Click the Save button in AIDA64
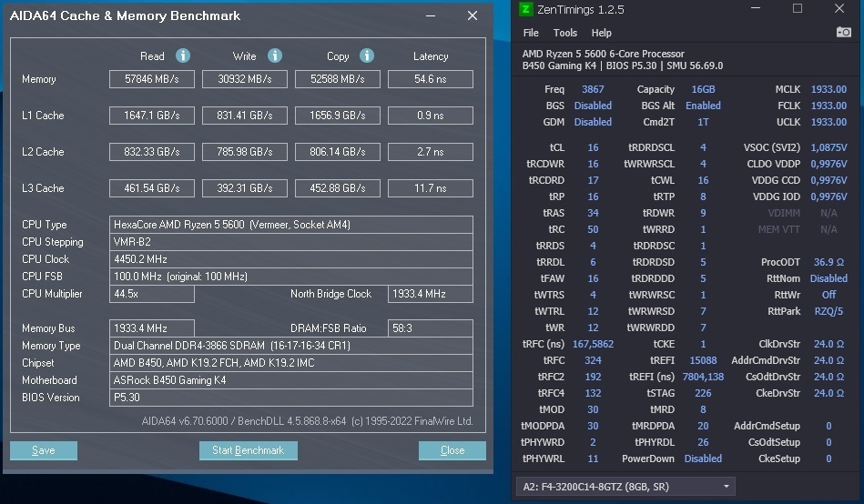 [x=44, y=450]
